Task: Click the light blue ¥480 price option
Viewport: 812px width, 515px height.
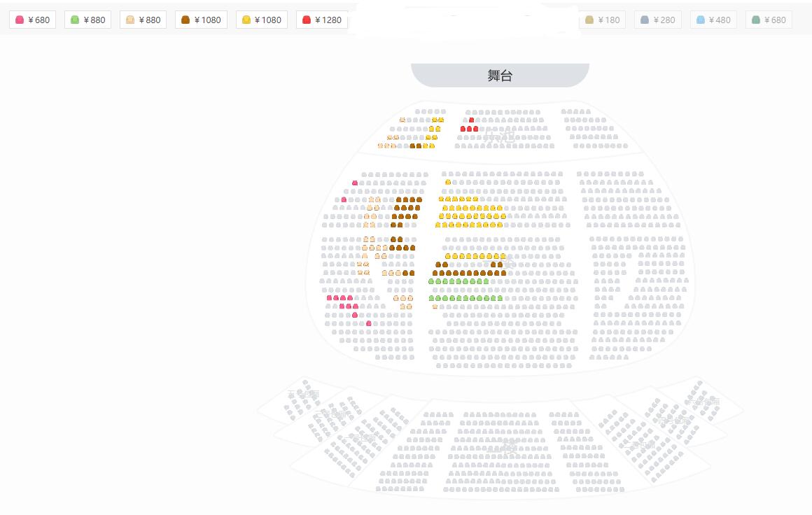Action: pos(713,20)
